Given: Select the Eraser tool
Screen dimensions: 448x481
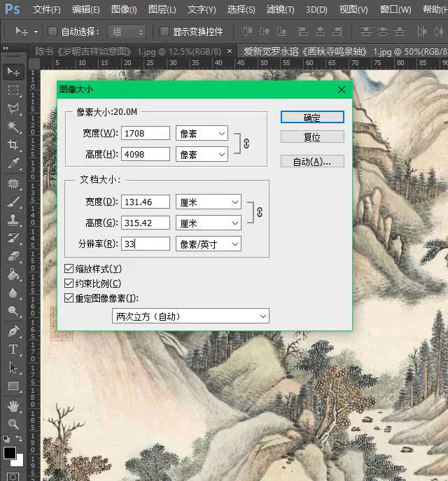Looking at the screenshot, I should (x=13, y=256).
